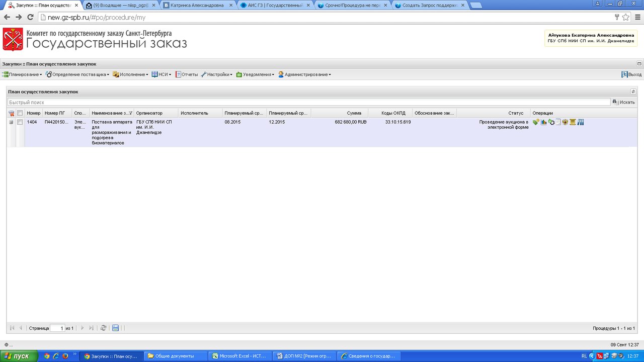Image resolution: width=644 pixels, height=362 pixels.
Task: Open the Chrome user profile button
Action: pyautogui.click(x=598, y=3)
